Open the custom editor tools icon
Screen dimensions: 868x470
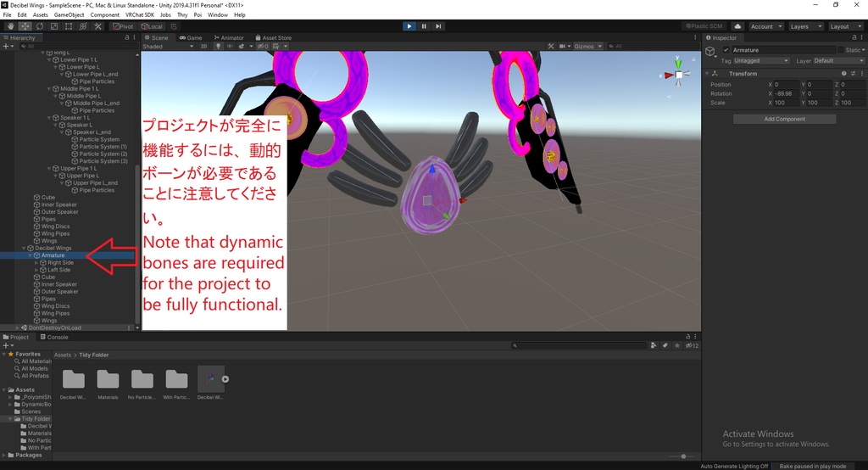tap(97, 26)
